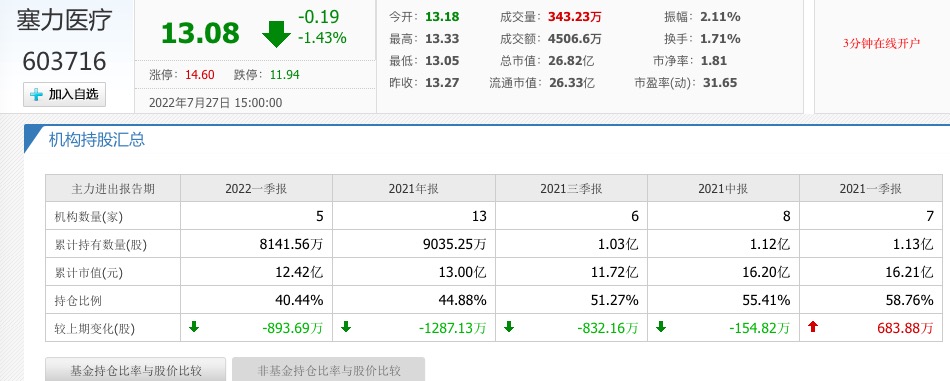Click the 机构持股汇总 section heading
950x381 pixels.
tap(97, 140)
